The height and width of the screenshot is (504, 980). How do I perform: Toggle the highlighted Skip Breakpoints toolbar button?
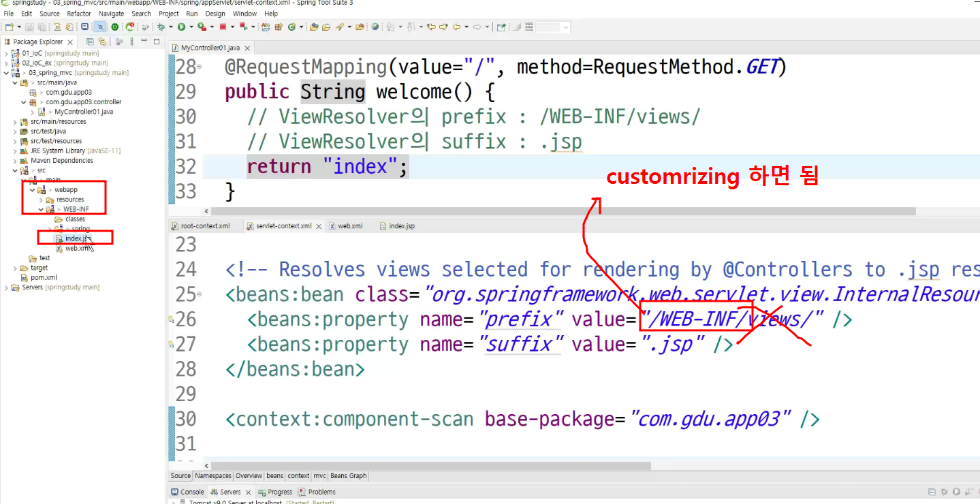pos(100,27)
